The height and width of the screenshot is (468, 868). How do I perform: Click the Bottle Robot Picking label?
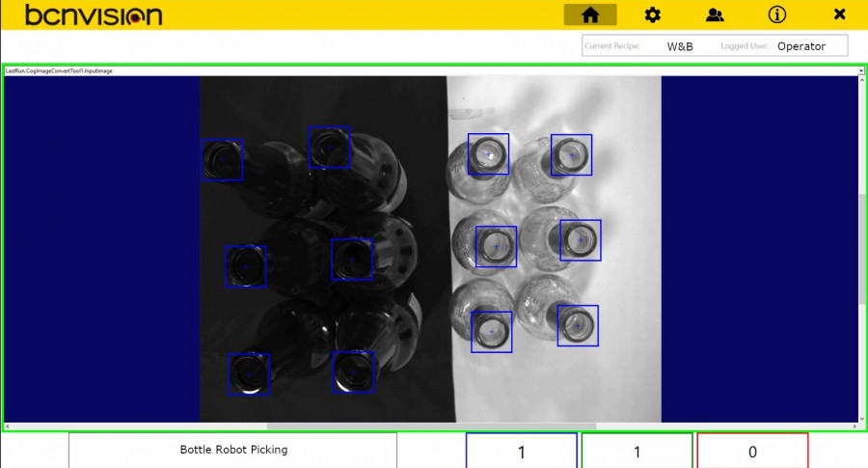click(x=233, y=450)
